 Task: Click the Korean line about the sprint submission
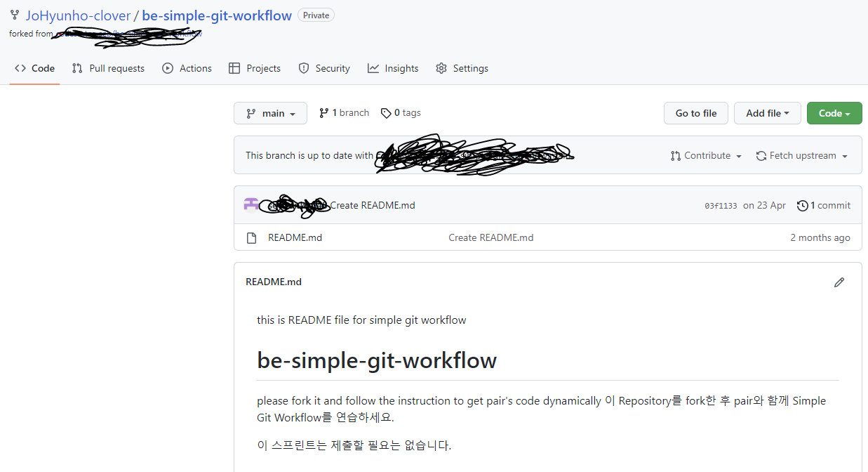[354, 445]
